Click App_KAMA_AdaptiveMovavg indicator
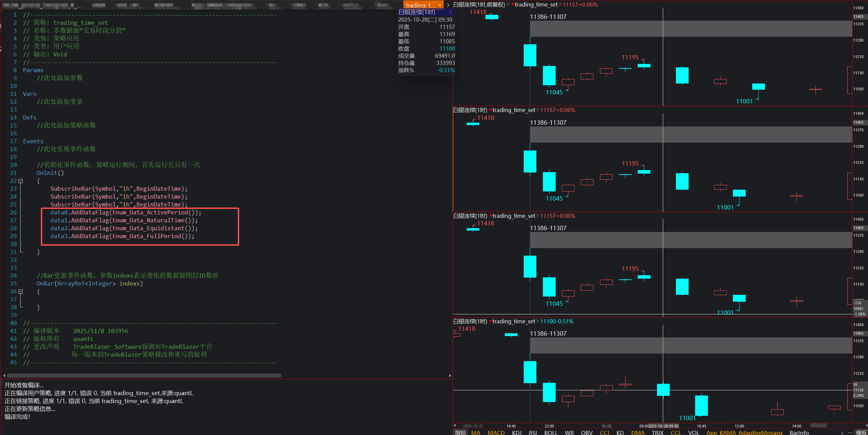The width and height of the screenshot is (868, 435). click(x=744, y=433)
